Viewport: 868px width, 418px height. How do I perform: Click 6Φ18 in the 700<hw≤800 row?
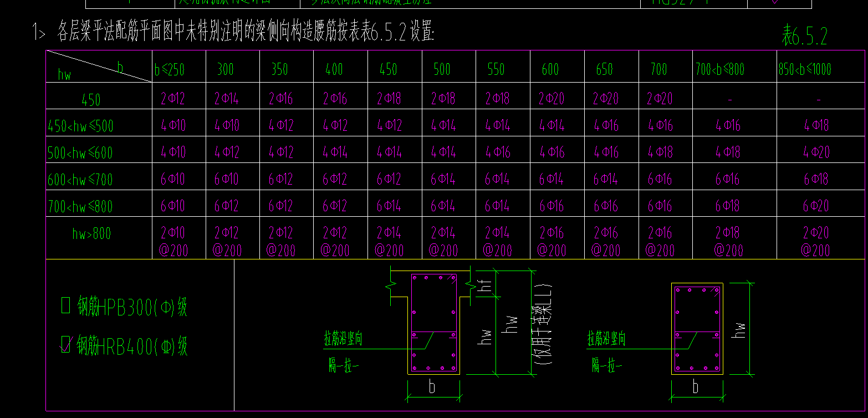(x=727, y=206)
